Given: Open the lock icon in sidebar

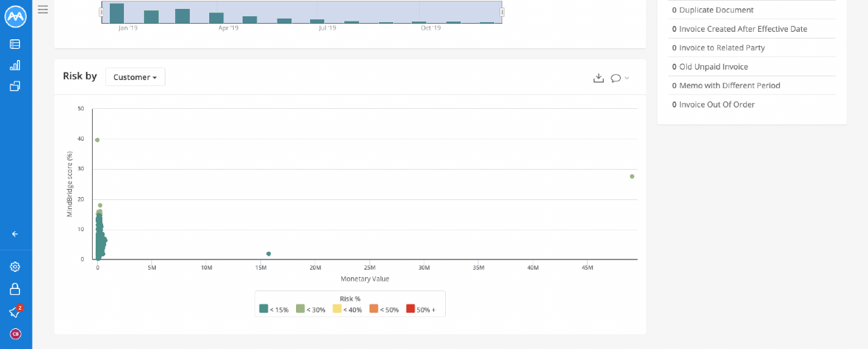Looking at the screenshot, I should (15, 289).
